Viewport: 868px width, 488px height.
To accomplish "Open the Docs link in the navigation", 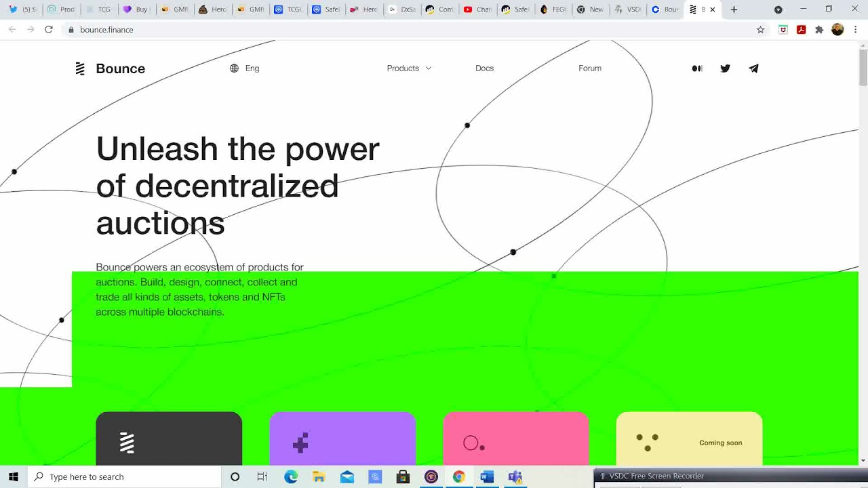I will (x=484, y=68).
